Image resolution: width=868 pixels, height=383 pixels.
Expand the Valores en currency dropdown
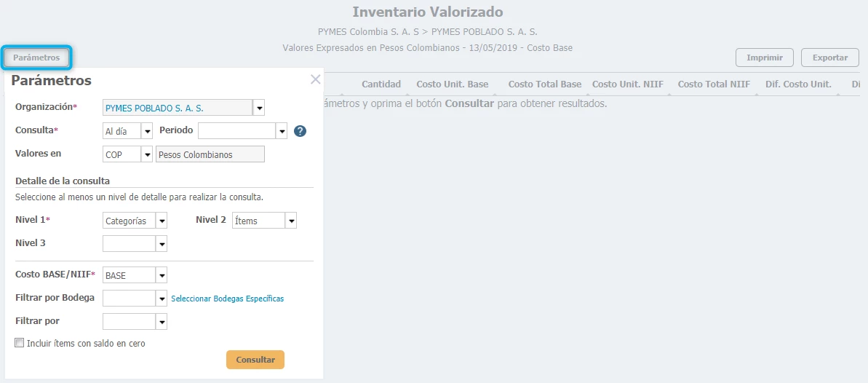pos(147,155)
